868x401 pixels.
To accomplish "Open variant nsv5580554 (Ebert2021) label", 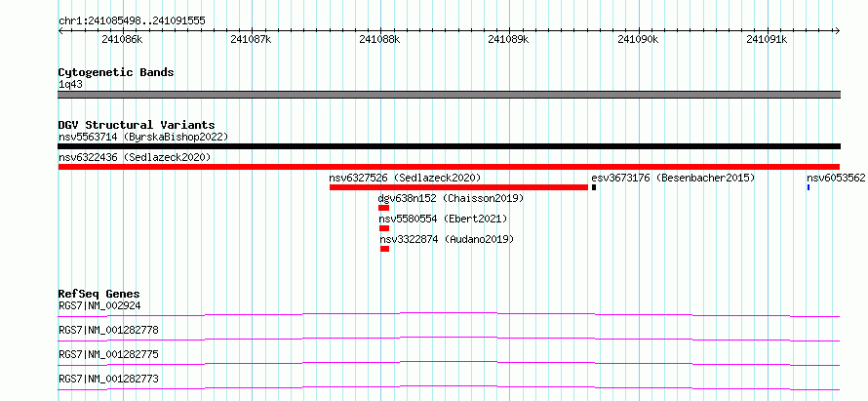I will pyautogui.click(x=443, y=220).
